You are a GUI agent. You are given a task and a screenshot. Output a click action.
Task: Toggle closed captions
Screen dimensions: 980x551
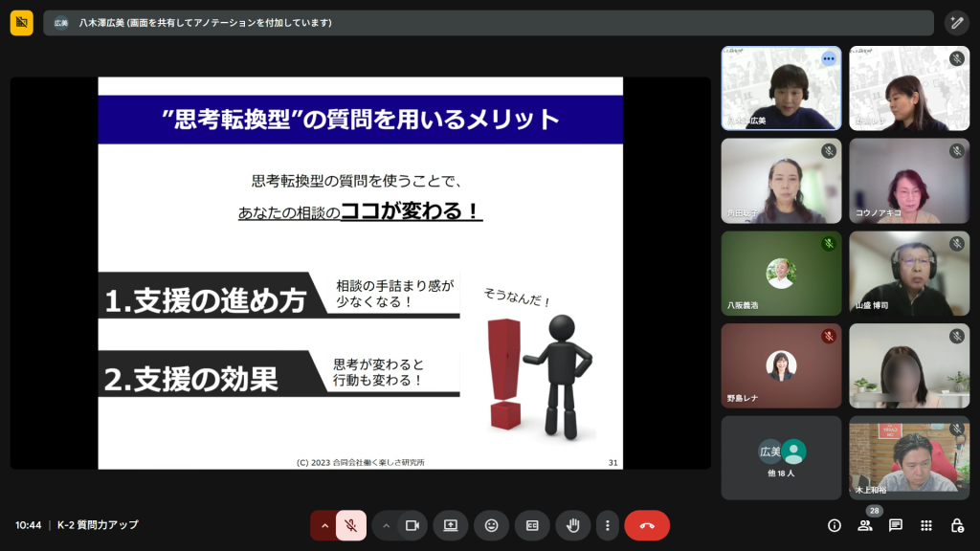pos(532,525)
